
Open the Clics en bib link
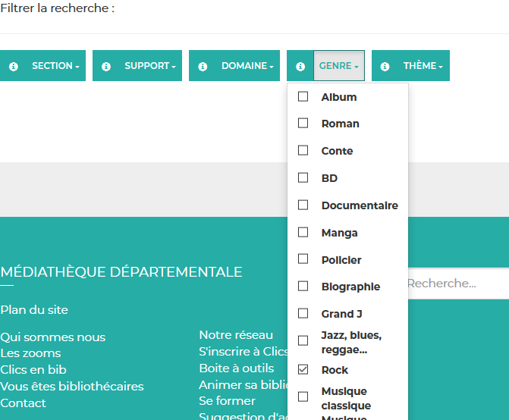click(33, 370)
